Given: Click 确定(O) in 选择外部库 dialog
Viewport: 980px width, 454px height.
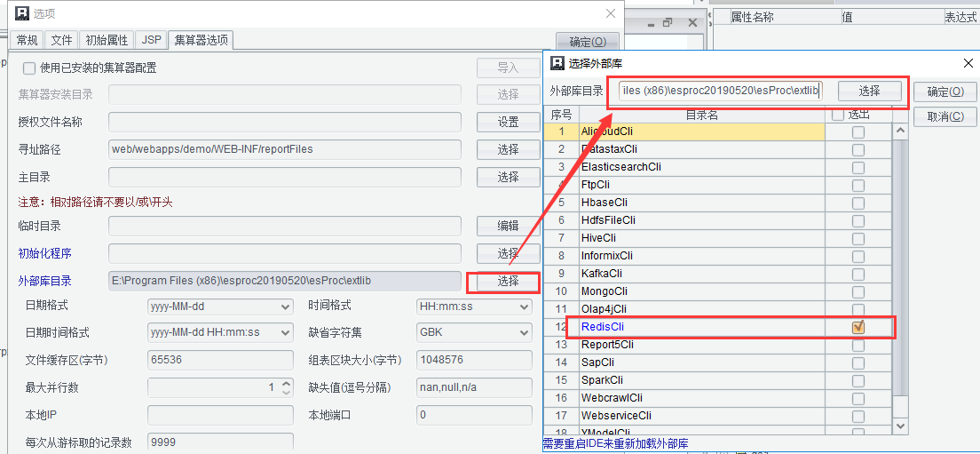Looking at the screenshot, I should (x=945, y=92).
